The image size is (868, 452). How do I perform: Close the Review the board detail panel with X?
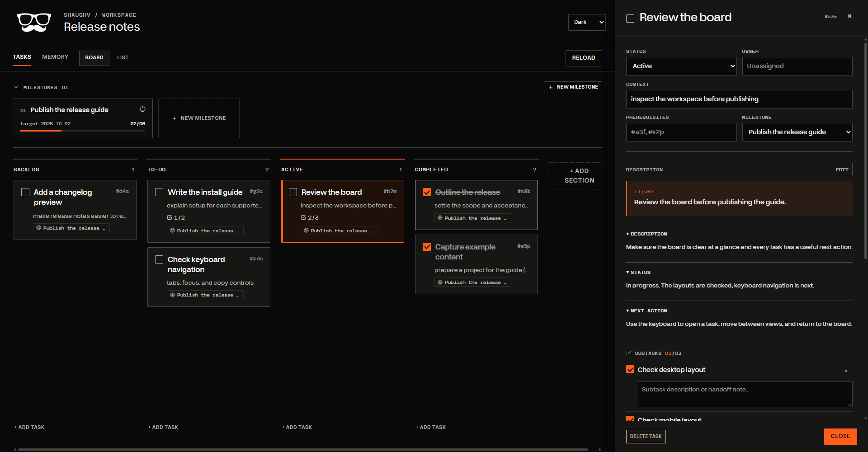coord(849,16)
